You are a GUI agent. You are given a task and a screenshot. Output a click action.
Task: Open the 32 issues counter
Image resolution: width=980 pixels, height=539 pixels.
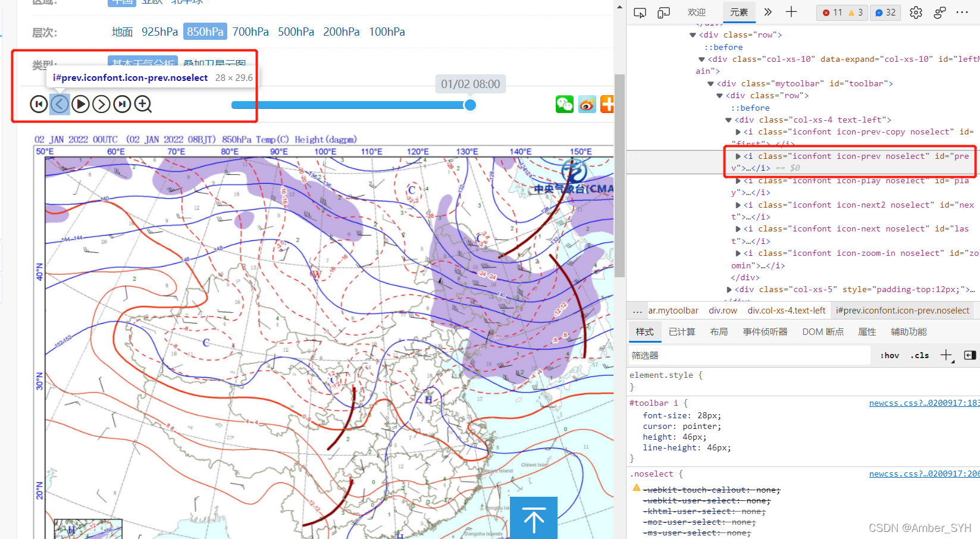885,12
